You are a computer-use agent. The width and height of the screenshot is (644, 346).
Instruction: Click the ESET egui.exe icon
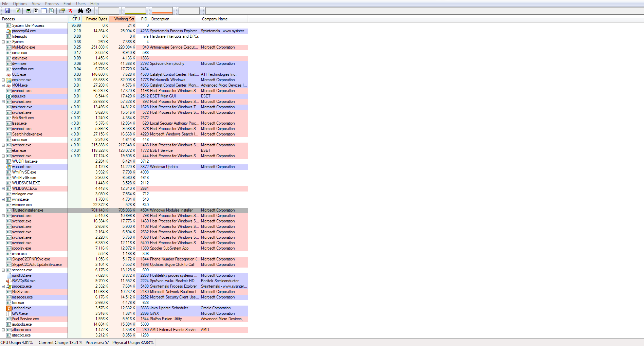click(x=9, y=96)
